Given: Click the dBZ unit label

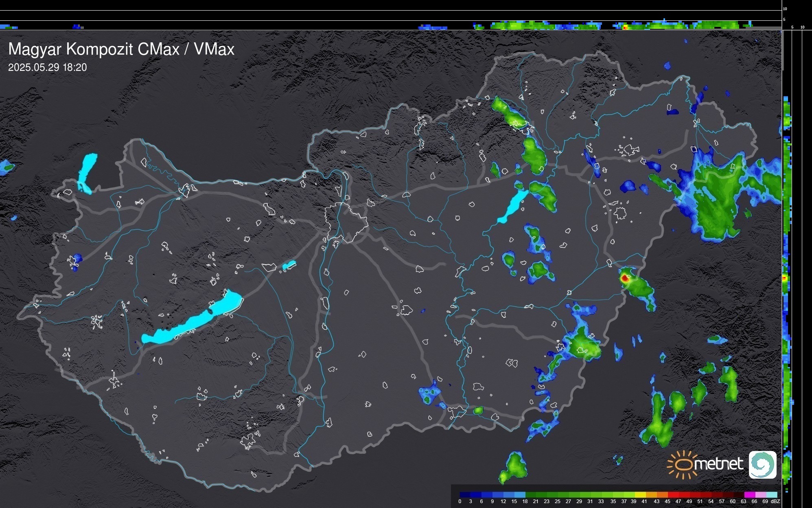Looking at the screenshot, I should (775, 501).
